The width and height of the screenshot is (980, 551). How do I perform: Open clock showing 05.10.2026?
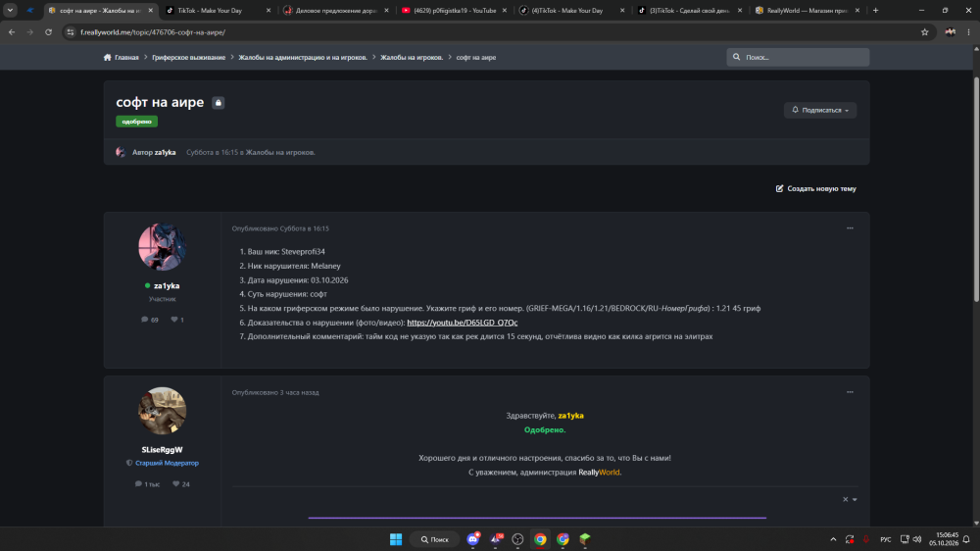tap(943, 539)
